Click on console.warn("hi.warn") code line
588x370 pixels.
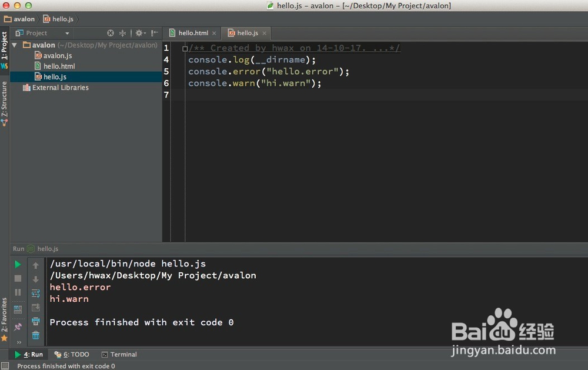255,83
